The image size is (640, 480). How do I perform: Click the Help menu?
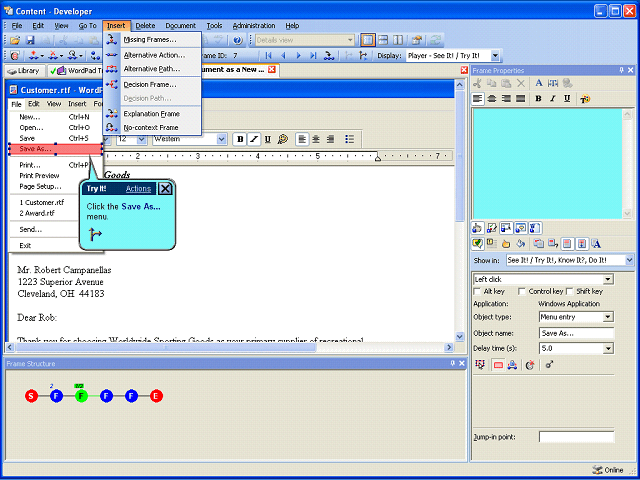292,26
